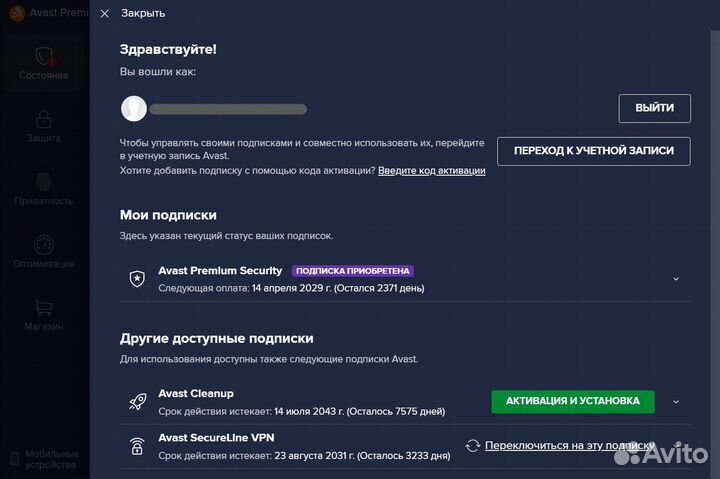Click the text 23 августа 2031 г. expiry date

315,456
